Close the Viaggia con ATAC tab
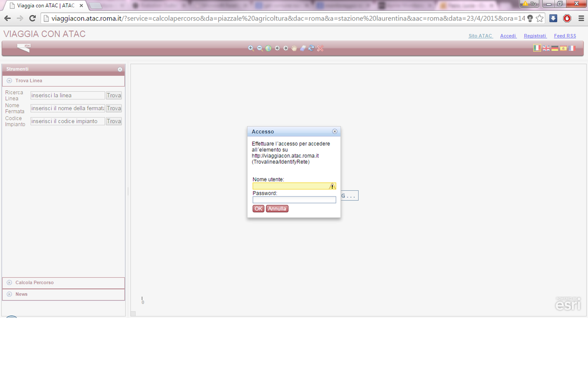Viewport: 588px width, 375px height. pos(81,5)
